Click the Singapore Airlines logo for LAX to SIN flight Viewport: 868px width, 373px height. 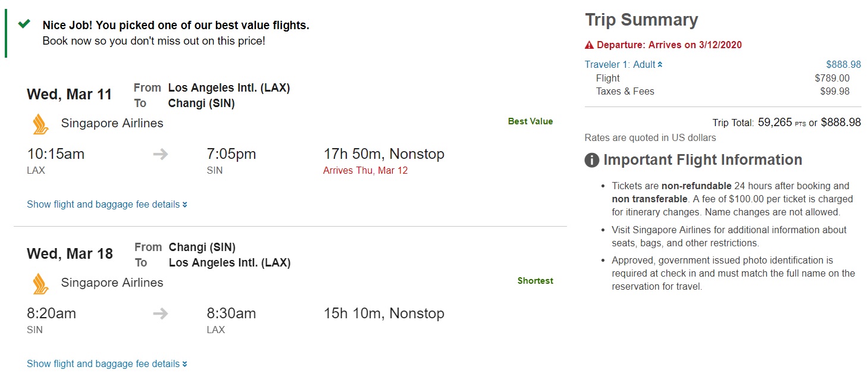(40, 124)
